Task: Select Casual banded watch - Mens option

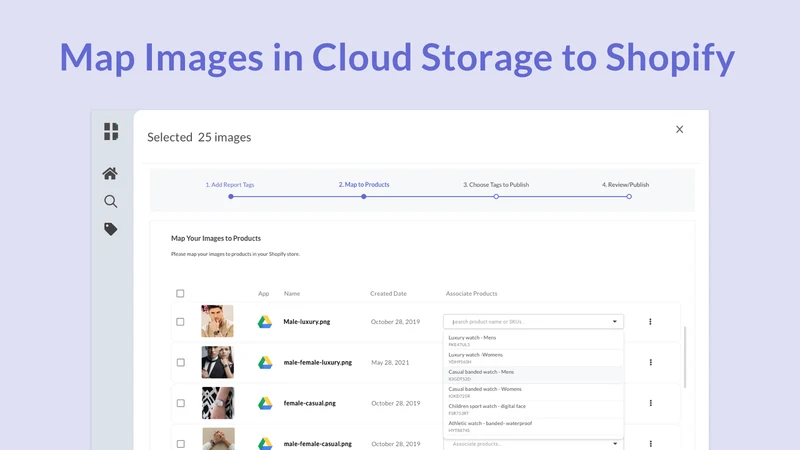Action: coord(533,374)
